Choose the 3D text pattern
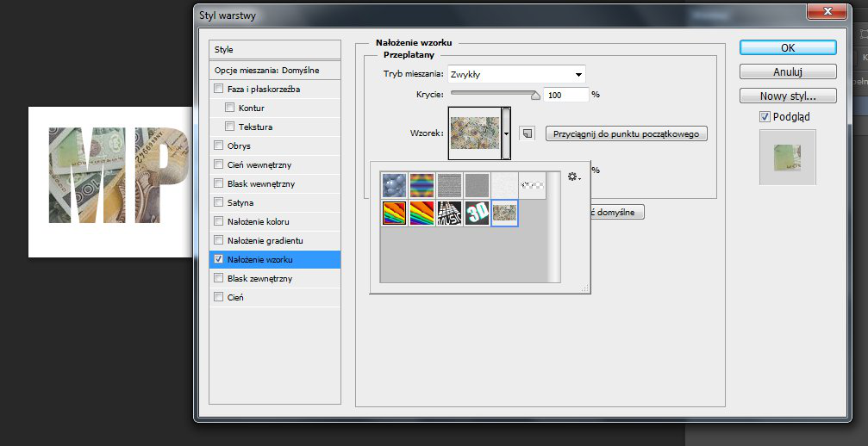Image resolution: width=868 pixels, height=446 pixels. point(477,214)
